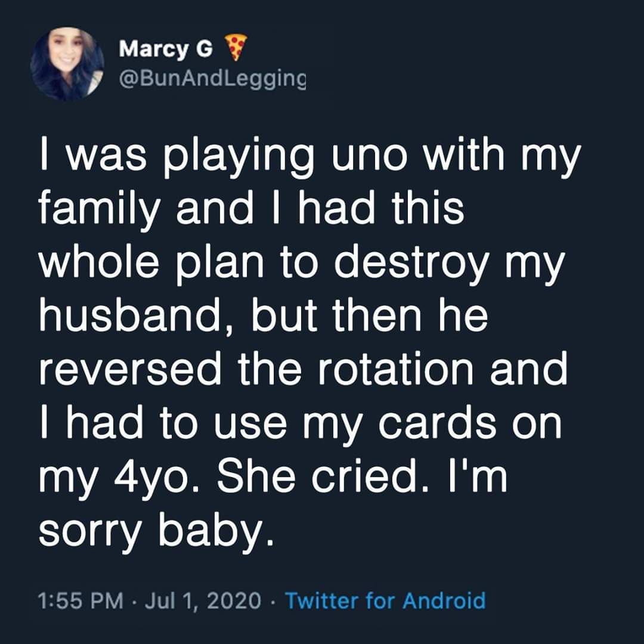Click 'sorry baby.' at the tweet's end

pos(156,532)
